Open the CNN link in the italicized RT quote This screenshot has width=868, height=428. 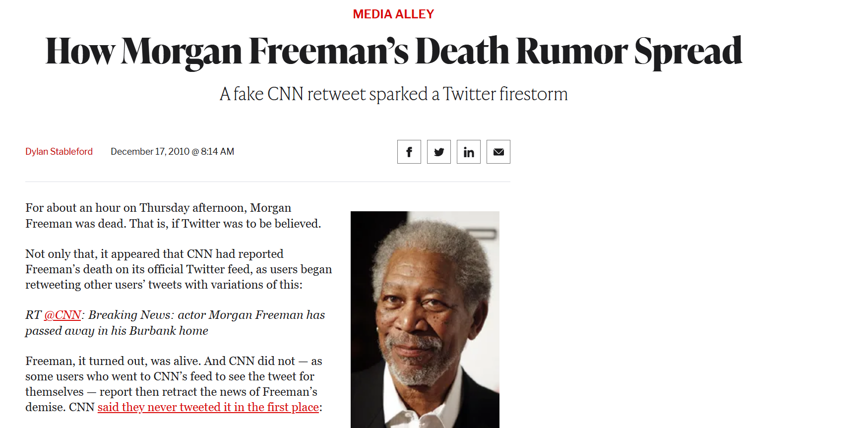(62, 315)
